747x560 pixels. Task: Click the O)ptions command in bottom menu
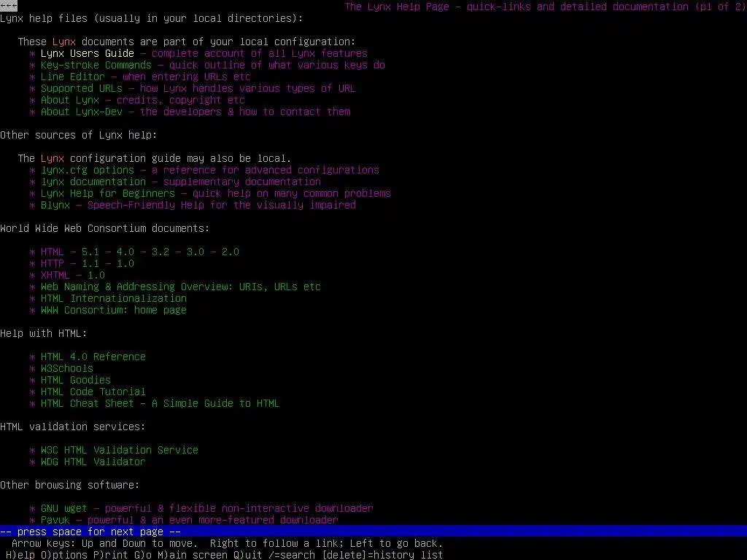coord(64,555)
